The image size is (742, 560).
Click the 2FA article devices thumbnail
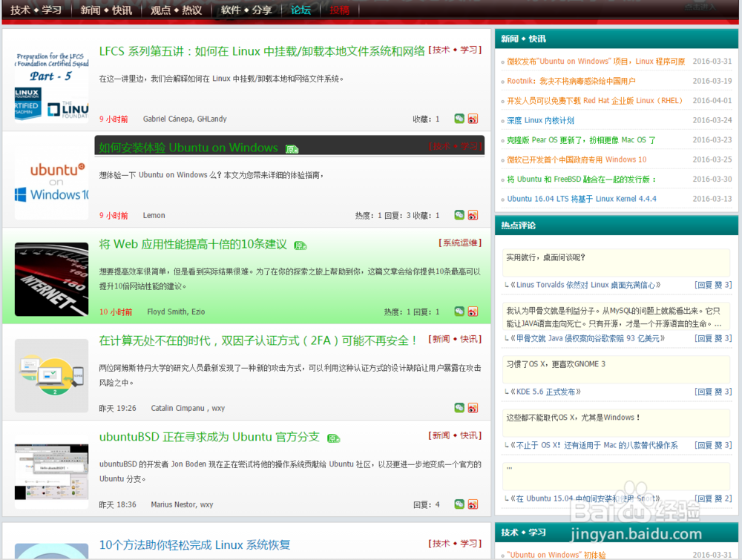coord(52,375)
